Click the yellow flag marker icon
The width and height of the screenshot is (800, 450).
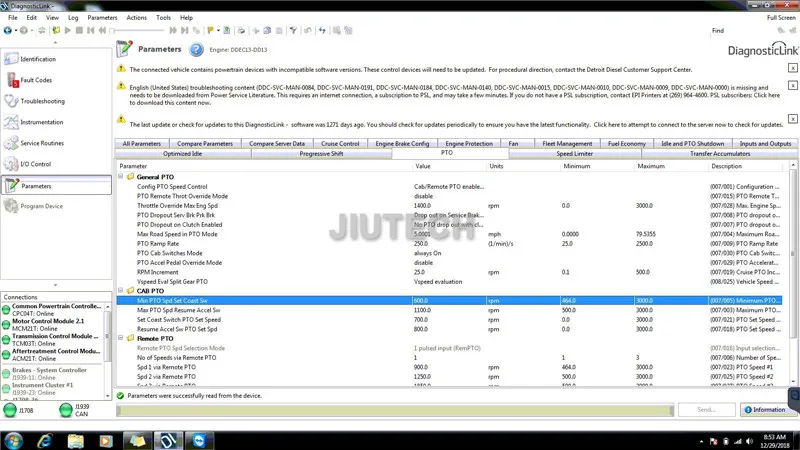pos(210,31)
